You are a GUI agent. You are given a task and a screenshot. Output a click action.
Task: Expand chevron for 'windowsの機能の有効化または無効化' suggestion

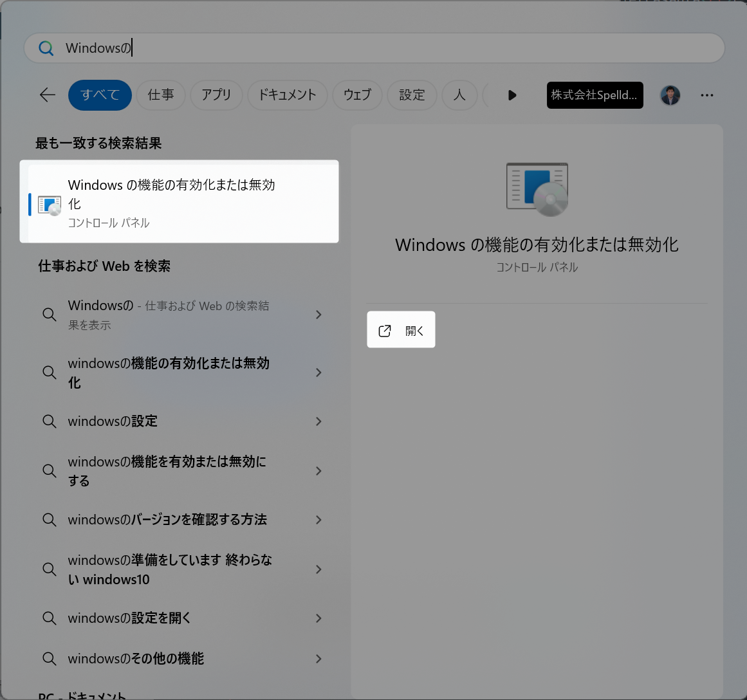click(318, 372)
